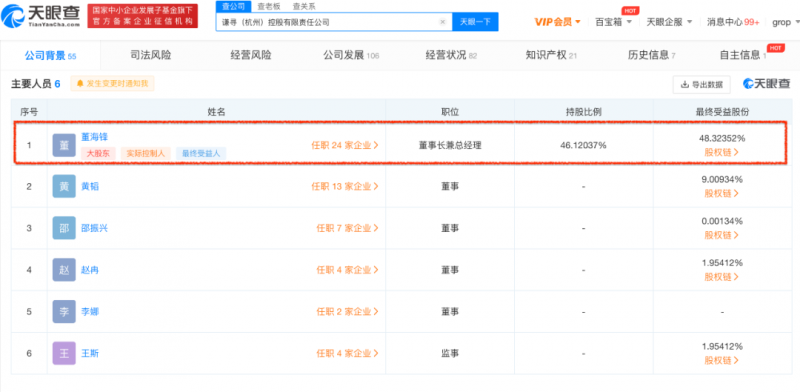Click 实际控制人 tag on 董海锋
This screenshot has height=392, width=800.
click(x=146, y=153)
